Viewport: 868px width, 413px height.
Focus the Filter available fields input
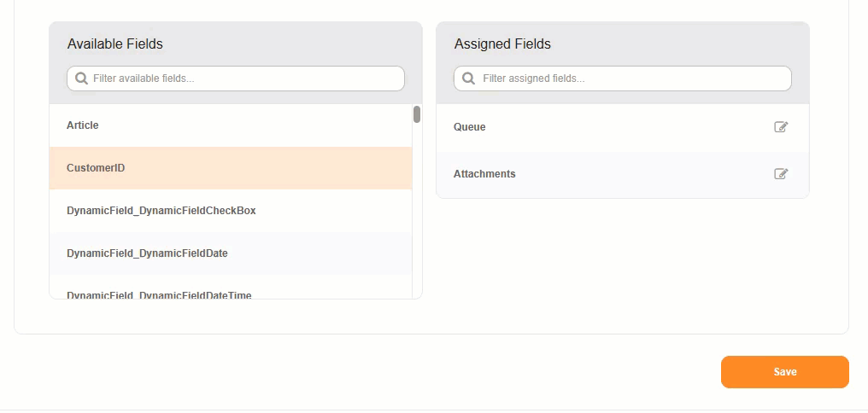coord(243,79)
